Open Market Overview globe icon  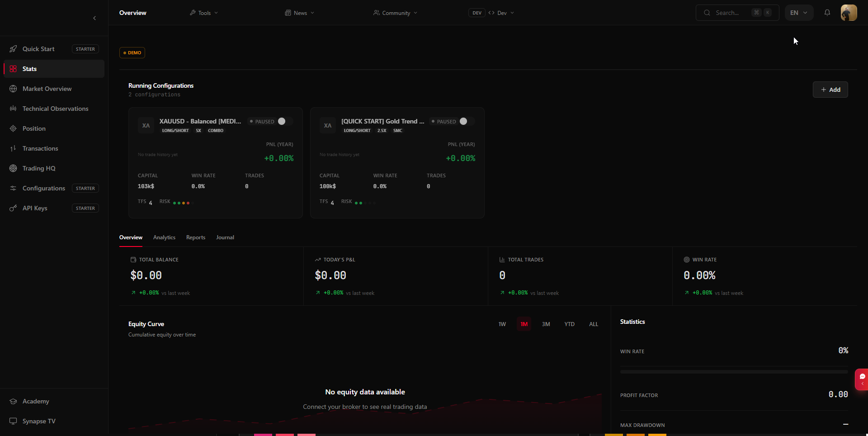click(x=13, y=89)
